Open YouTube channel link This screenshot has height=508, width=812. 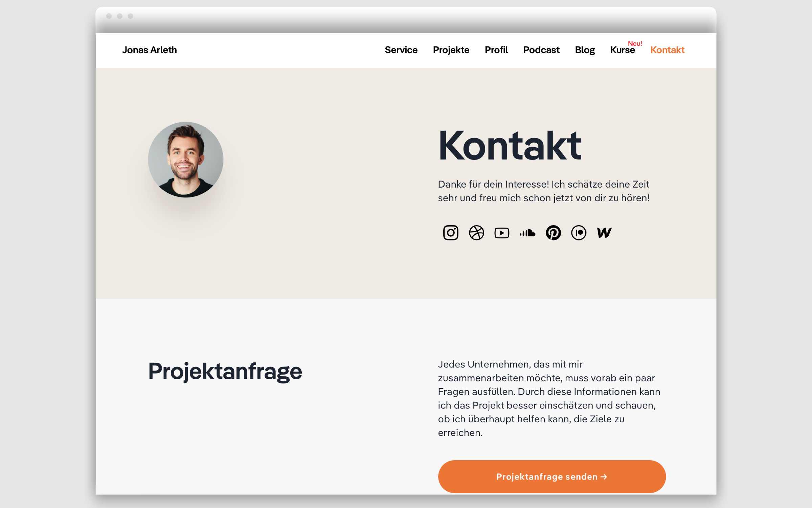pyautogui.click(x=502, y=232)
